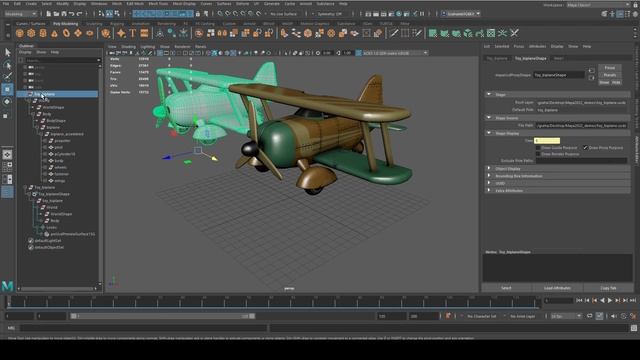Click the New Scene icon
This screenshot has width=640, height=360.
(x=48, y=14)
